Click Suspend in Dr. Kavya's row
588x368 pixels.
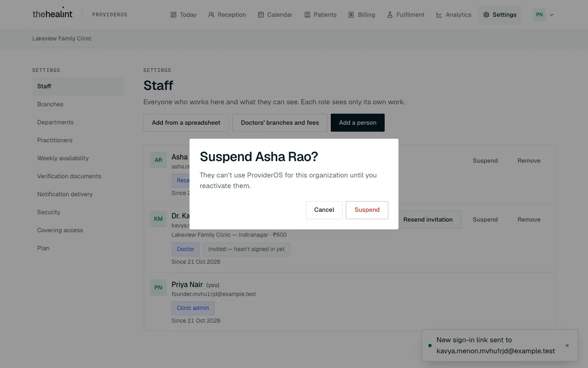point(485,220)
